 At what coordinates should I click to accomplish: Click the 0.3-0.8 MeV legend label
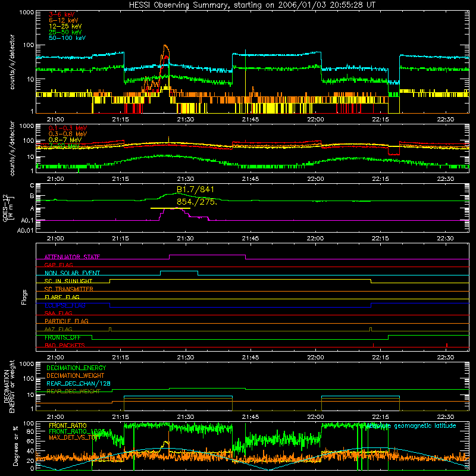point(68,134)
